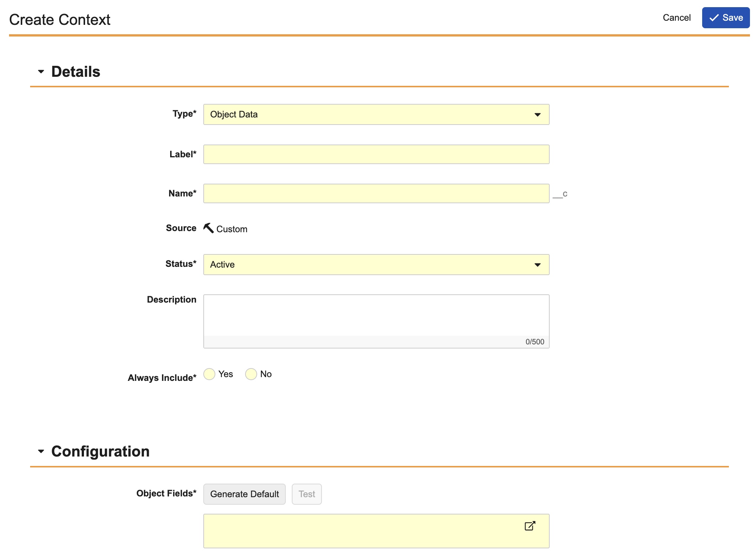Click the Label text input field
Viewport: 756px width, 554px height.
click(376, 154)
